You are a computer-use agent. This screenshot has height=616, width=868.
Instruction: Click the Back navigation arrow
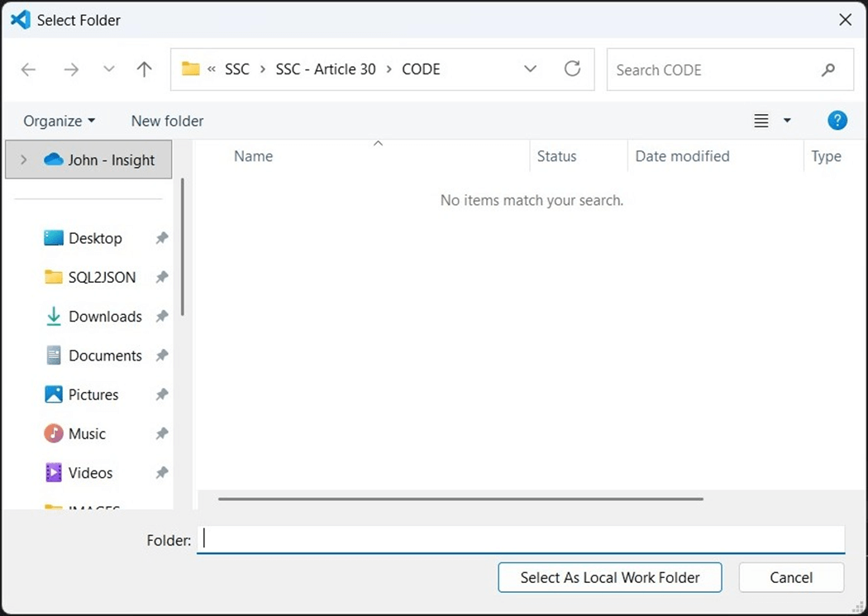click(28, 70)
